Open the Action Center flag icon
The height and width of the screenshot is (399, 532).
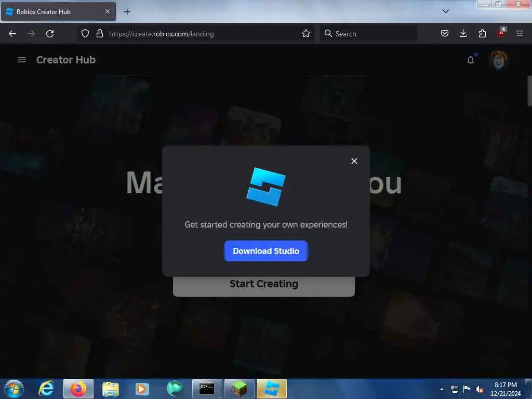pos(467,389)
